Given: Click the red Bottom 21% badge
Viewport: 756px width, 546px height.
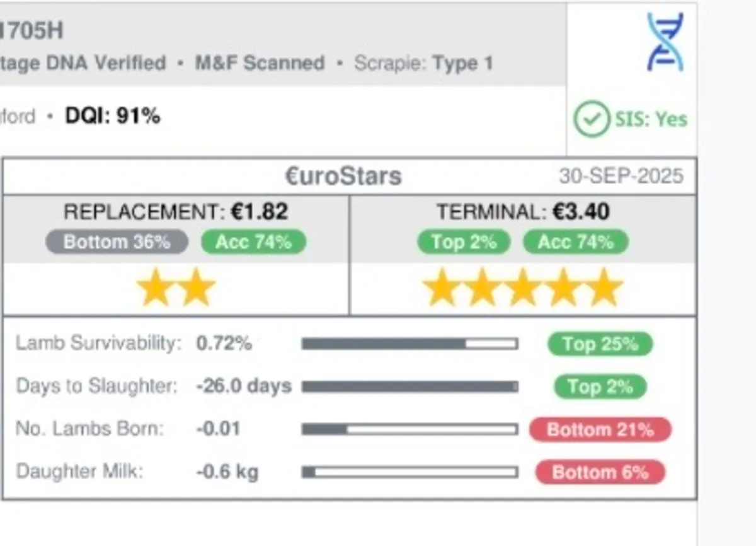Looking at the screenshot, I should (600, 430).
